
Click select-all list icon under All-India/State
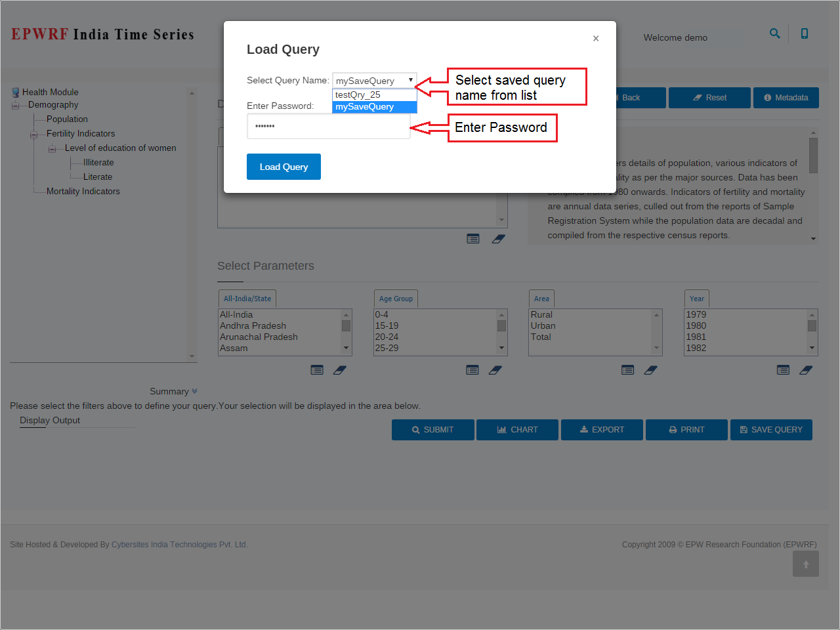click(x=317, y=370)
